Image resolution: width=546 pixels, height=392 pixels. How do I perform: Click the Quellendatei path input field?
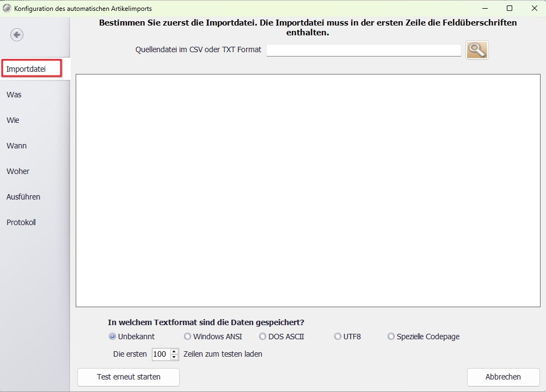click(364, 50)
